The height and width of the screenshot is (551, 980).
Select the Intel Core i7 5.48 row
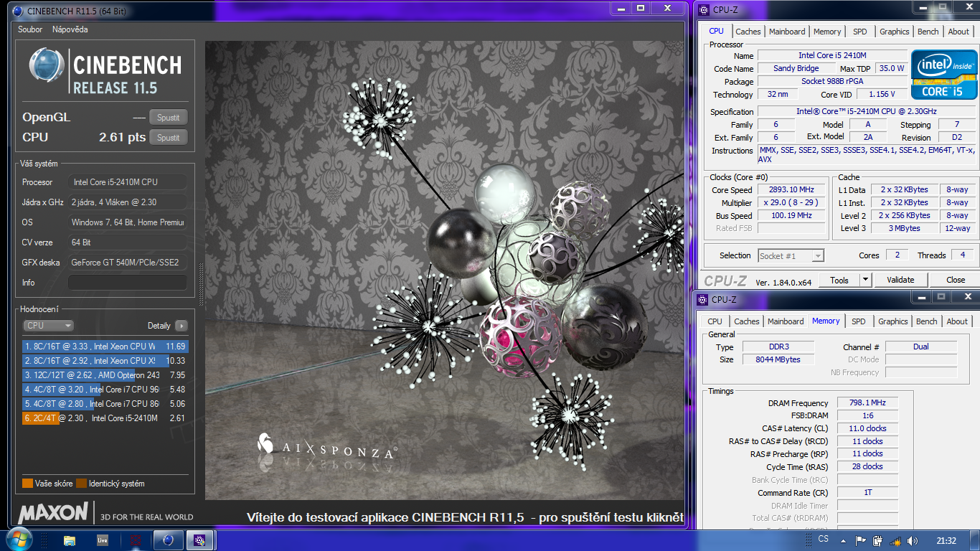tap(105, 390)
